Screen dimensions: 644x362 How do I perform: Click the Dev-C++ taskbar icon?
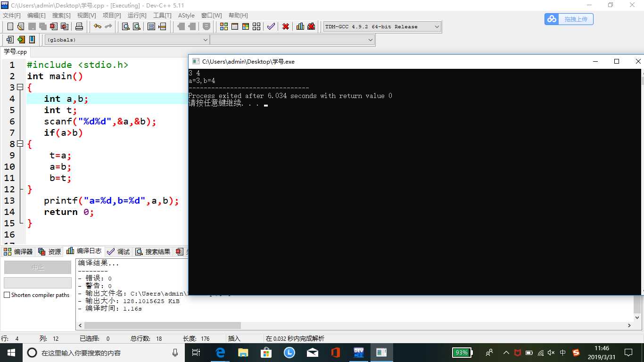[x=358, y=353]
